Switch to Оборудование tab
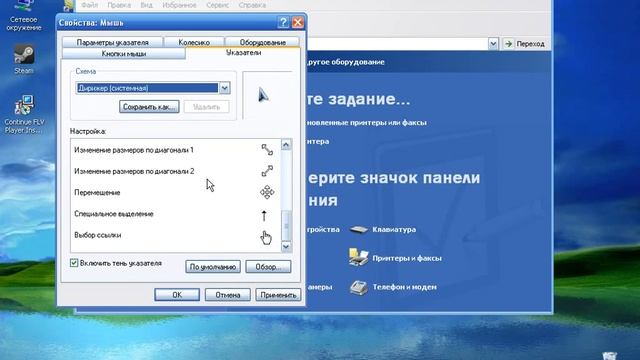640x360 pixels. click(262, 42)
